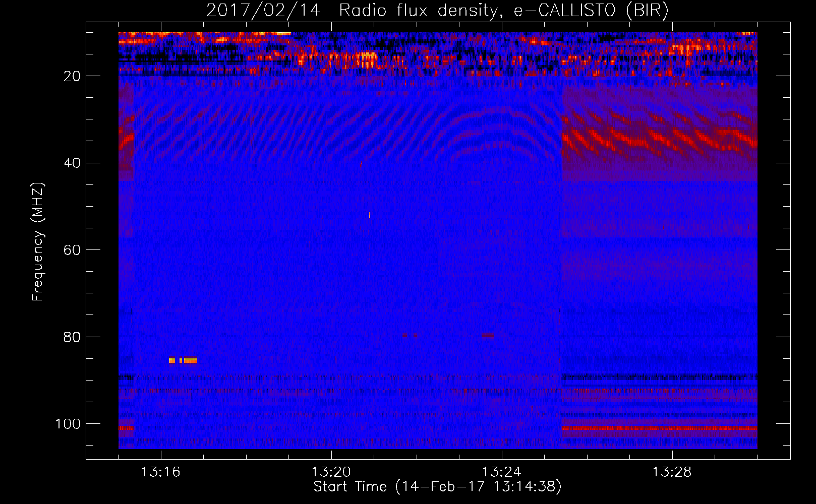Click the '80' frequency tick label
The image size is (816, 504).
click(72, 337)
